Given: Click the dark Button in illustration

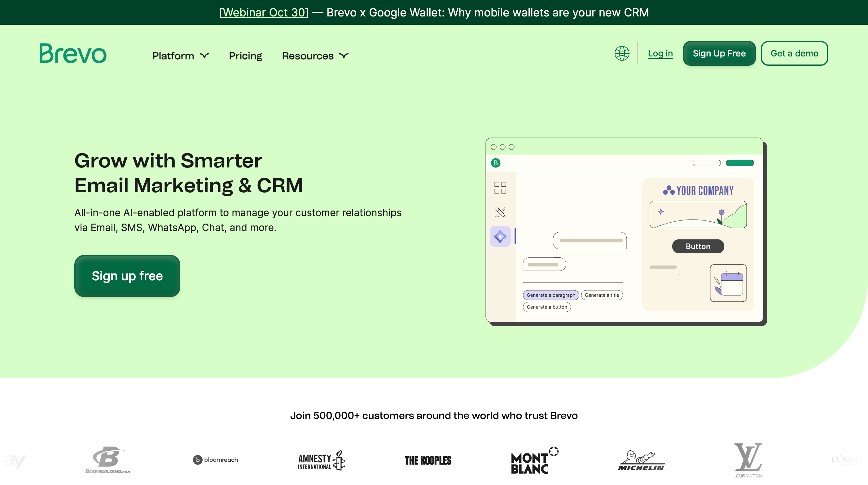Looking at the screenshot, I should click(698, 246).
